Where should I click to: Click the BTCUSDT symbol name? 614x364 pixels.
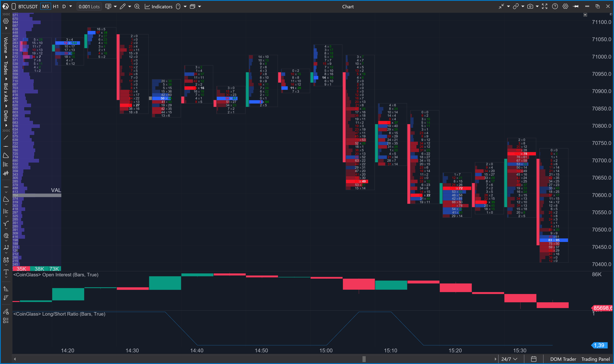(x=28, y=7)
